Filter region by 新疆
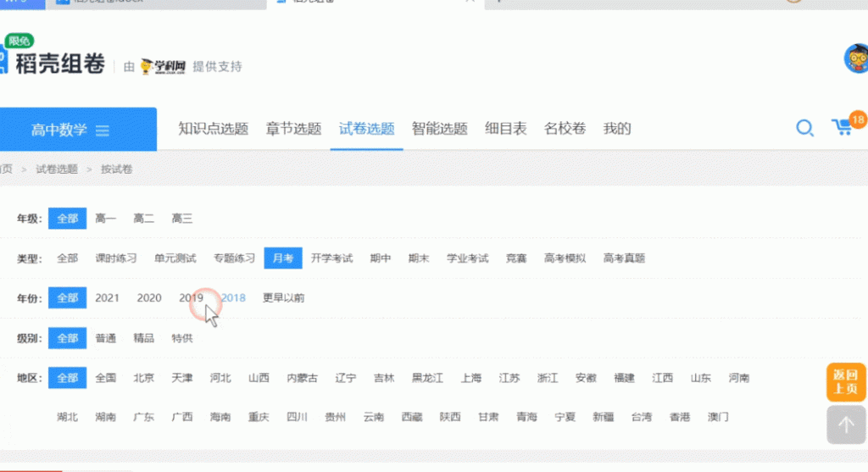The image size is (868, 472). [x=603, y=417]
